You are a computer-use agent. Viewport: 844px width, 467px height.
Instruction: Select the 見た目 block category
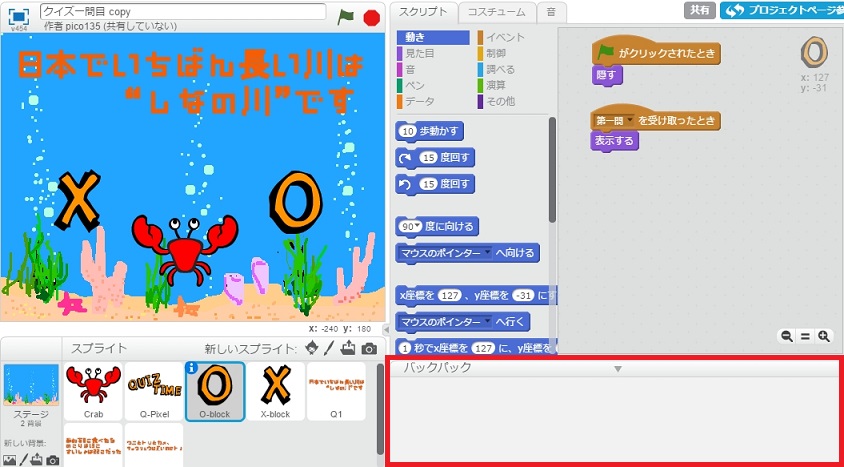coord(420,53)
